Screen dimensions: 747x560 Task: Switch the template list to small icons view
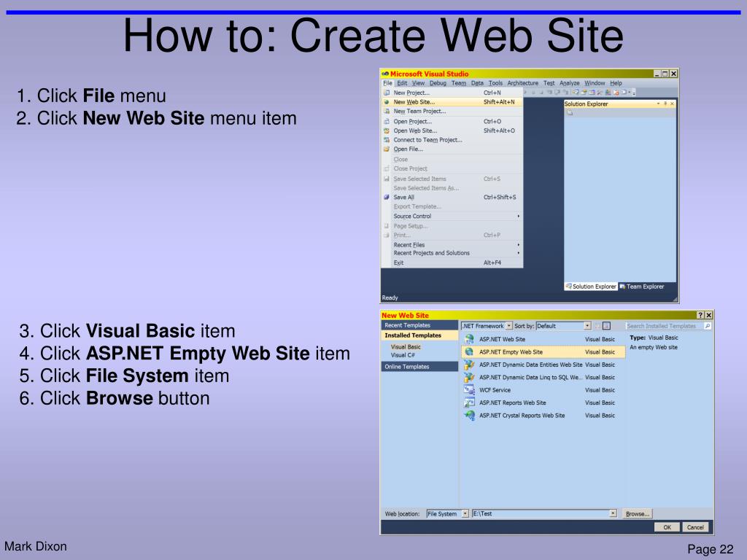pyautogui.click(x=597, y=326)
